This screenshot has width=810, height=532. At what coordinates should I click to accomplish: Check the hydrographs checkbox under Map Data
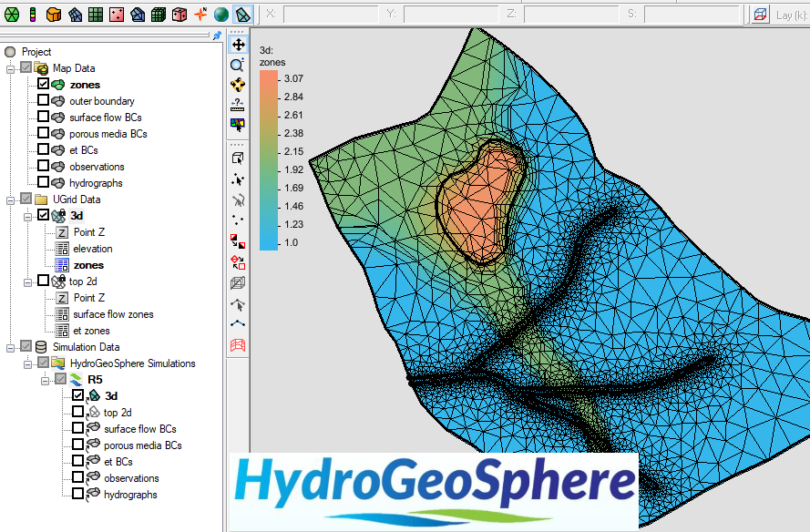click(x=43, y=183)
